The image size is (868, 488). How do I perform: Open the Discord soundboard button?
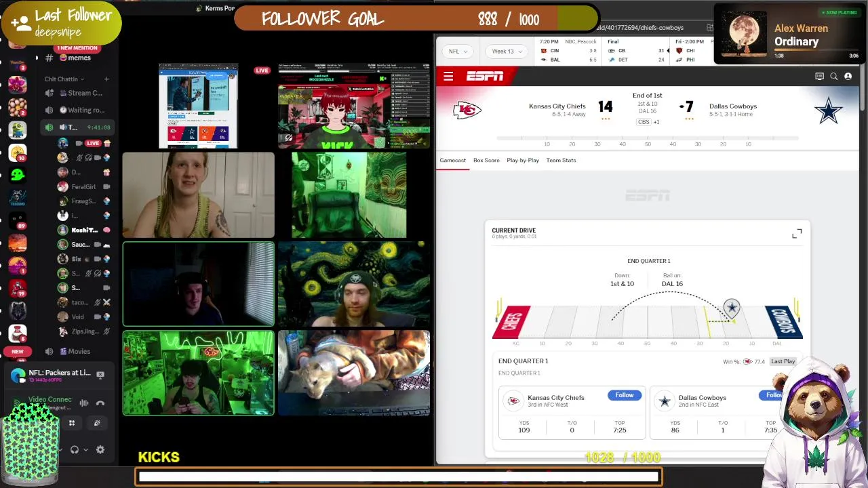click(97, 423)
